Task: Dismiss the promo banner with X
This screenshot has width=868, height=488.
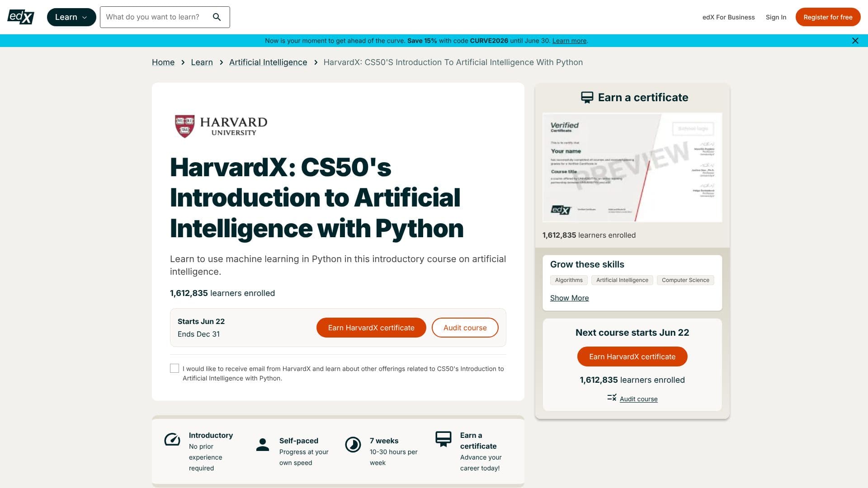Action: click(x=855, y=41)
